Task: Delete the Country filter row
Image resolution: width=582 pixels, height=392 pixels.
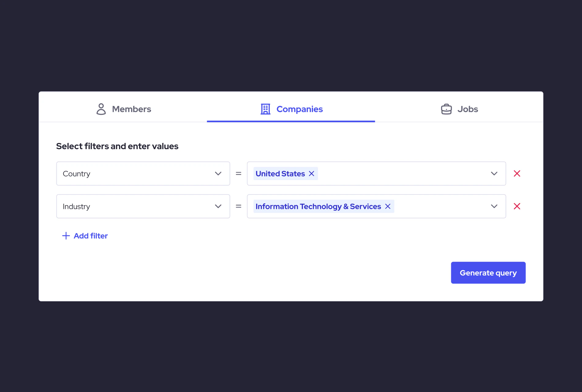Action: pyautogui.click(x=517, y=173)
